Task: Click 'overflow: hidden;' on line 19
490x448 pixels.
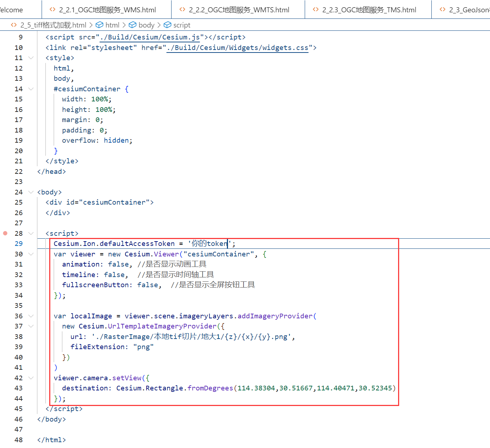Action: point(97,141)
